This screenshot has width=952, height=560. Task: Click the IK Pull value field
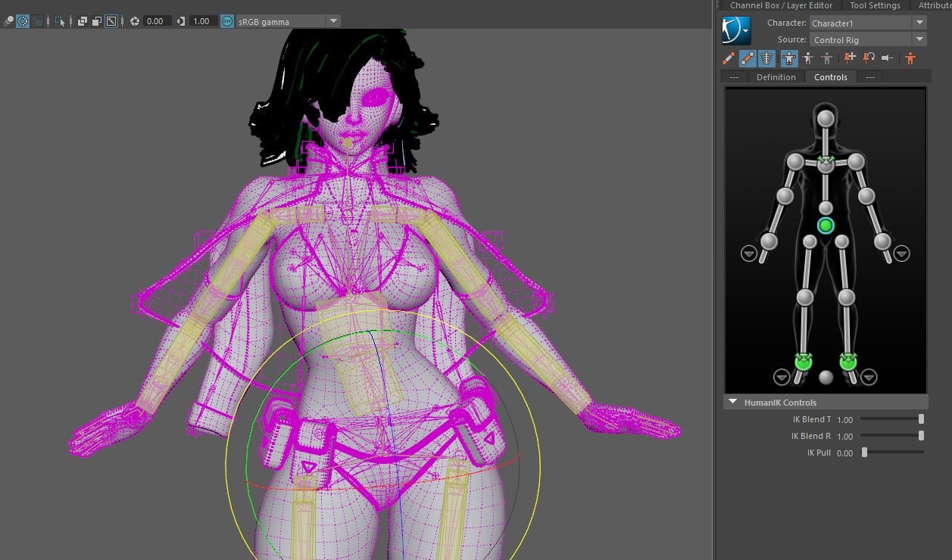(x=845, y=453)
